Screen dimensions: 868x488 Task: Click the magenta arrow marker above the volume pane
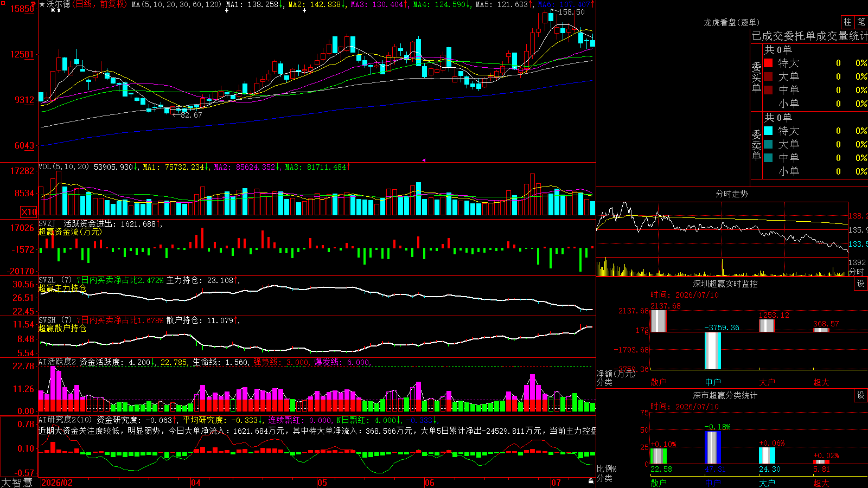coord(424,160)
